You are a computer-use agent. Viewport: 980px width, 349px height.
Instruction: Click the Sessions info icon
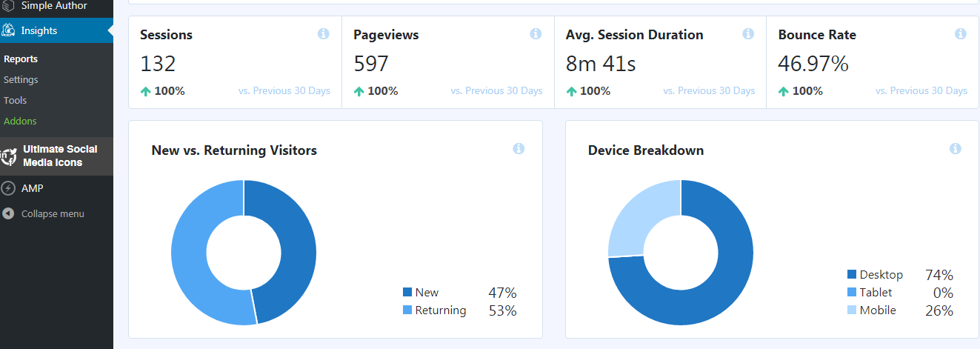pos(324,34)
